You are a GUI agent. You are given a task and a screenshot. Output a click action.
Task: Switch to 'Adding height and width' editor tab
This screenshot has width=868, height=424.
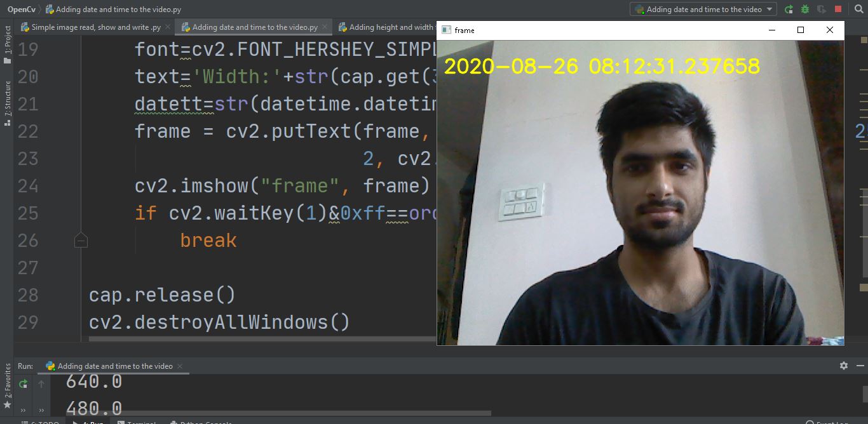click(x=386, y=27)
